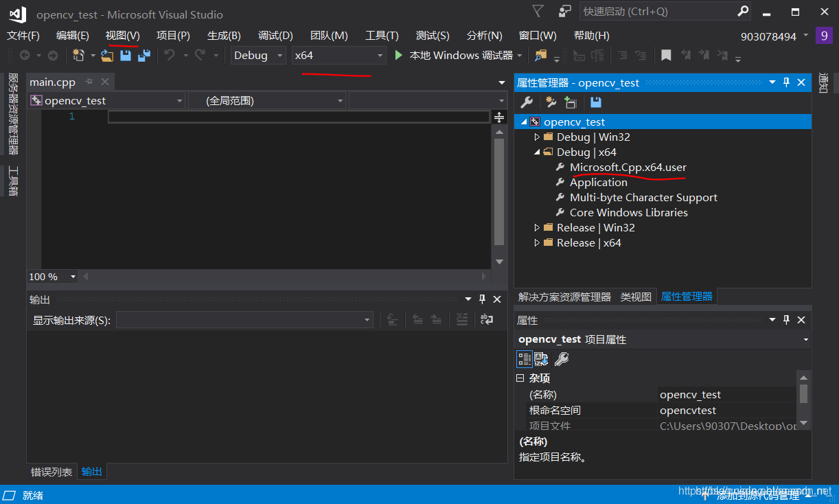Click the split editor icon above scrollbar
Screen dimensions: 839x504
click(500, 117)
